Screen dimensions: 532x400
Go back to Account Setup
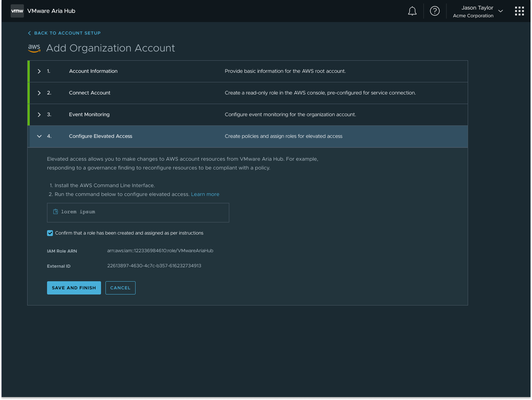click(64, 33)
